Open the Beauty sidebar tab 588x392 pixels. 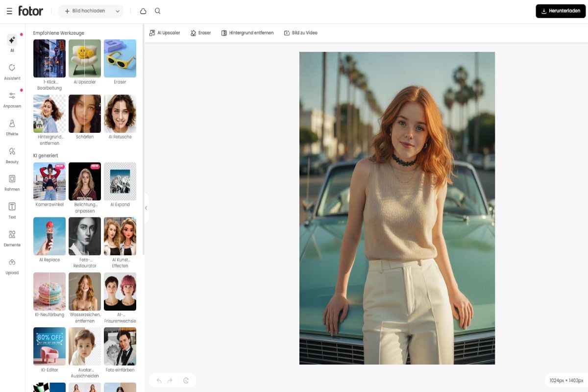coord(12,155)
